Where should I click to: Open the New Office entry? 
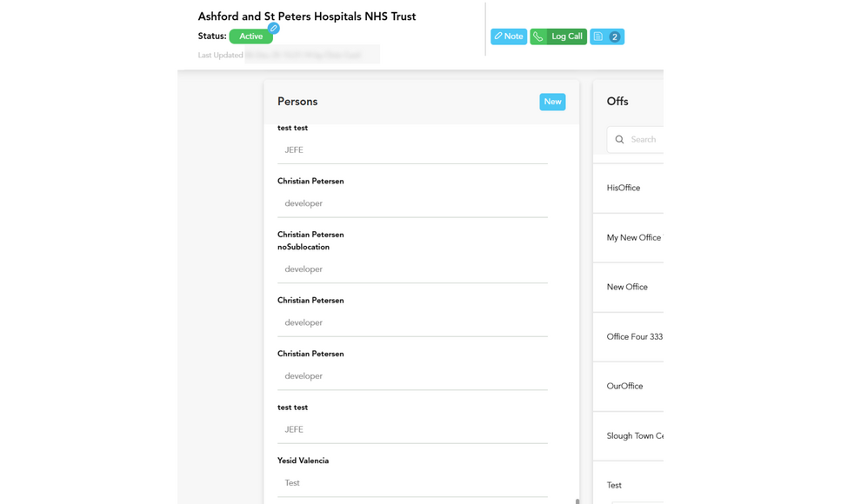tap(628, 288)
